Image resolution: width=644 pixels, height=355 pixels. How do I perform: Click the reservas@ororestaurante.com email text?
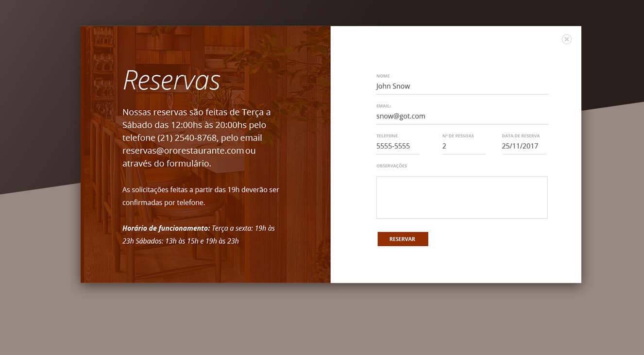tap(183, 151)
